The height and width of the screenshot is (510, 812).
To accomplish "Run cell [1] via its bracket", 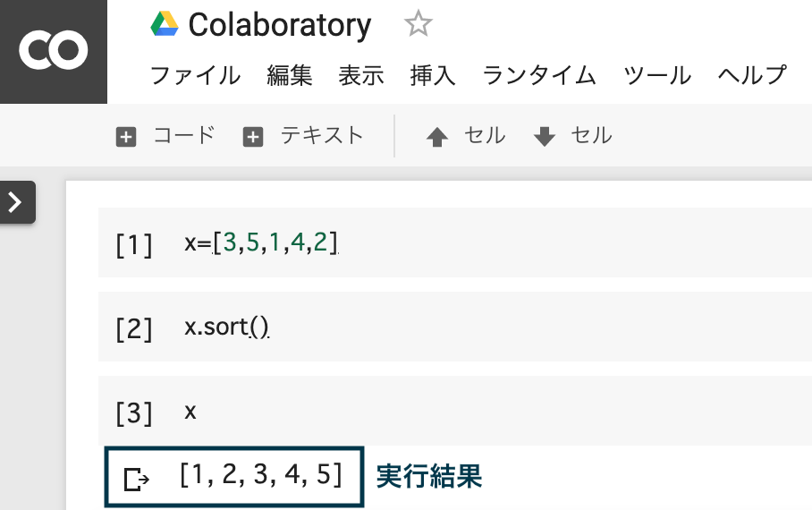I will 134,244.
